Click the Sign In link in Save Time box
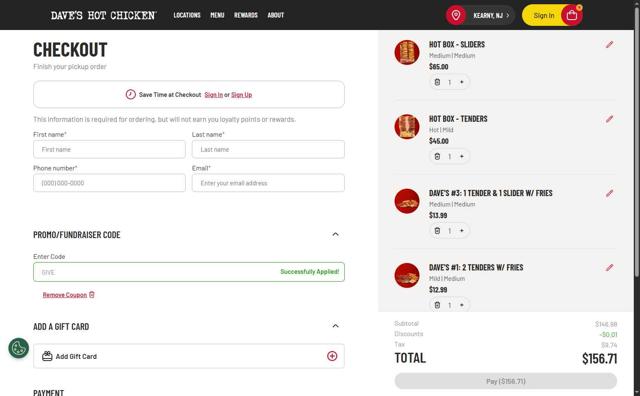Image resolution: width=640 pixels, height=396 pixels. tap(213, 95)
